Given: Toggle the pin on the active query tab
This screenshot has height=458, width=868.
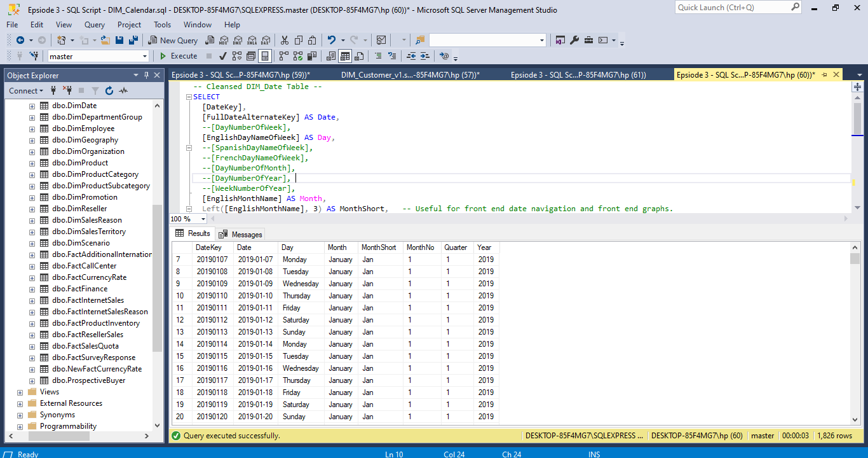Looking at the screenshot, I should click(x=824, y=75).
